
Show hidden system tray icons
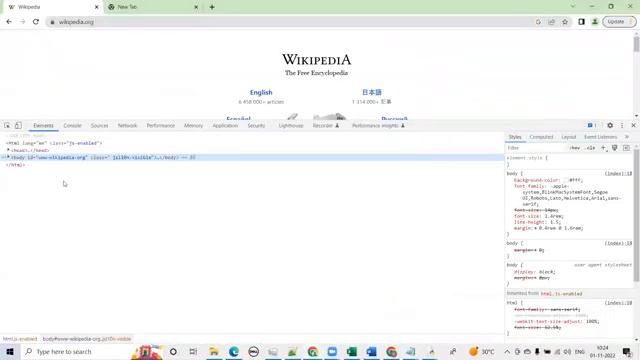507,351
